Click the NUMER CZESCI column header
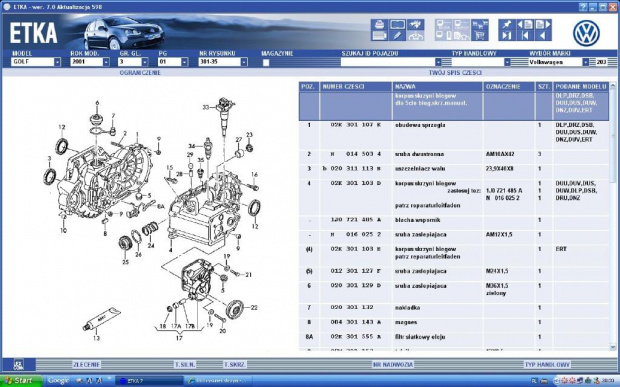 tap(356, 87)
